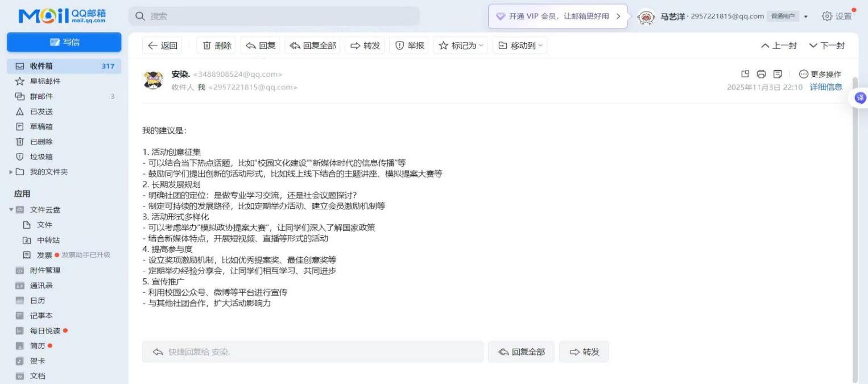Open the 草稿箱 drafts folder
This screenshot has height=384, width=868.
click(x=41, y=126)
